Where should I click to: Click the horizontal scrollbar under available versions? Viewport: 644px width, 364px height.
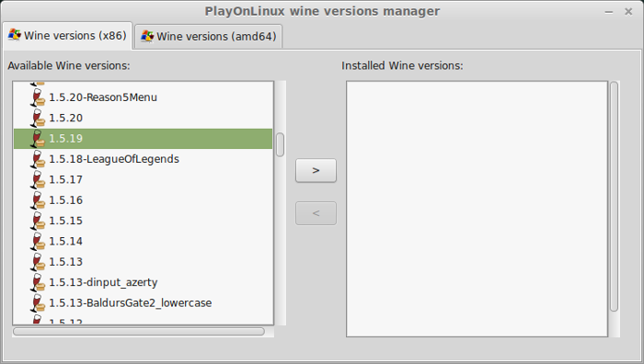pos(139,331)
